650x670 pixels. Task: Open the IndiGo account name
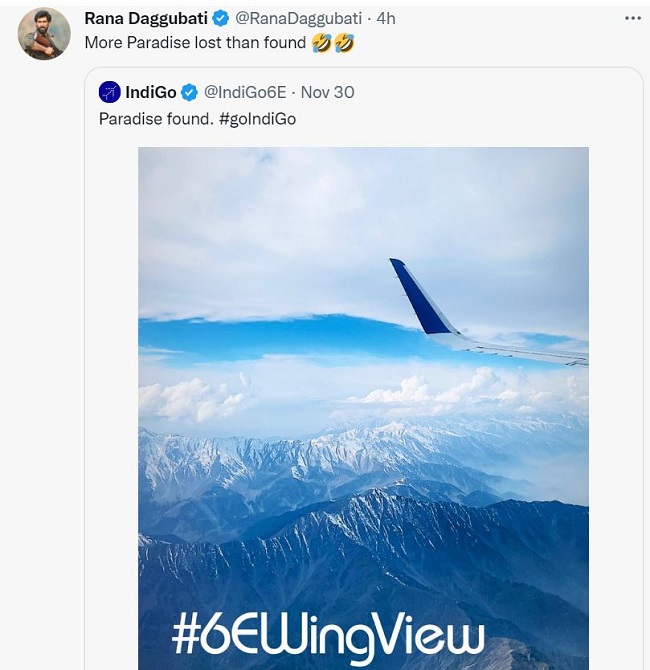[x=151, y=92]
